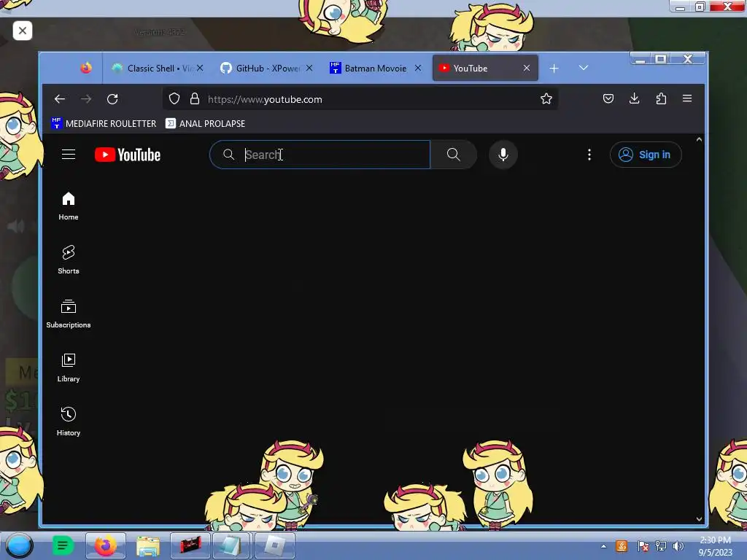This screenshot has height=560, width=747.
Task: Open green chat app on taskbar
Action: click(x=63, y=545)
